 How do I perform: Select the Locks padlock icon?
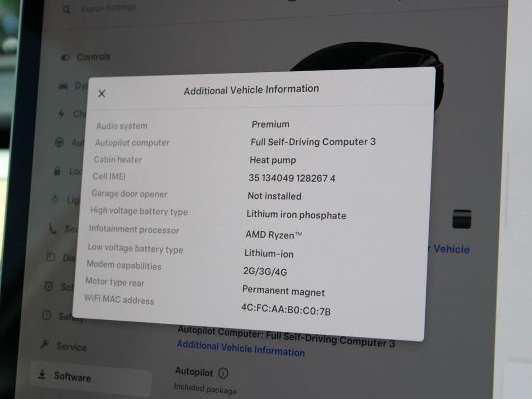click(57, 171)
